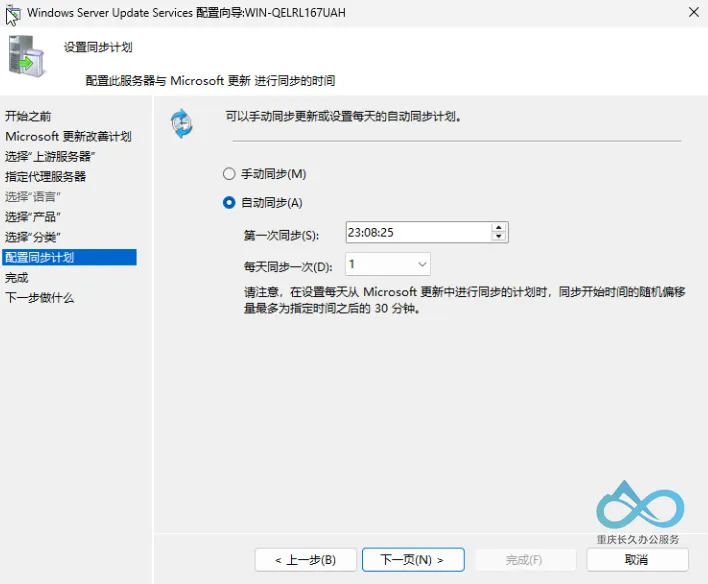
Task: Increase first sync time with up arrow
Action: click(498, 228)
